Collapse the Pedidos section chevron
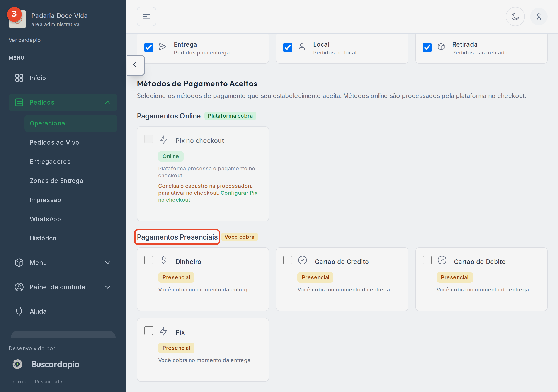This screenshot has width=558, height=392. click(107, 102)
